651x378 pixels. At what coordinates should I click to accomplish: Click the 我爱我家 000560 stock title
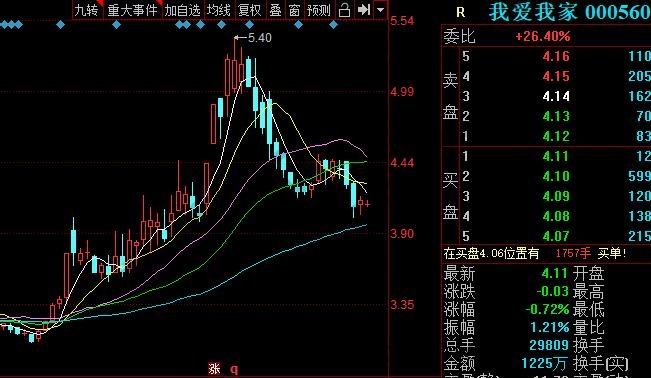(570, 12)
